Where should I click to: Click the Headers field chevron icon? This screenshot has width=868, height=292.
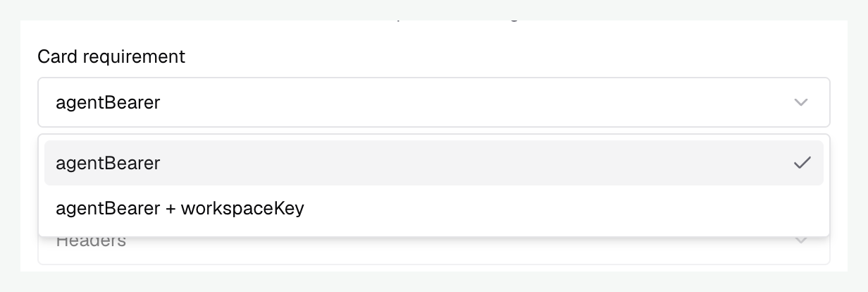point(800,241)
